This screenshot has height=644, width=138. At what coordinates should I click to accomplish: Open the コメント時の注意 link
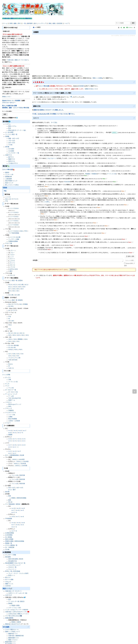tap(7, 169)
